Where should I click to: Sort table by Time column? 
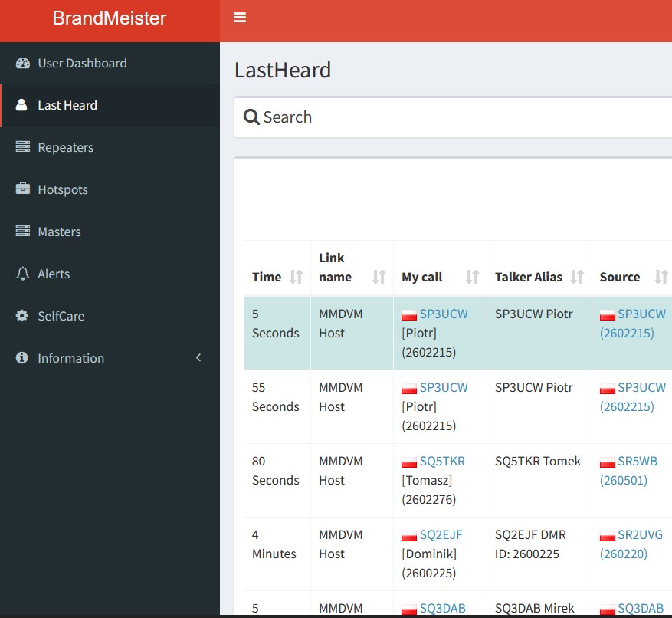pos(296,277)
